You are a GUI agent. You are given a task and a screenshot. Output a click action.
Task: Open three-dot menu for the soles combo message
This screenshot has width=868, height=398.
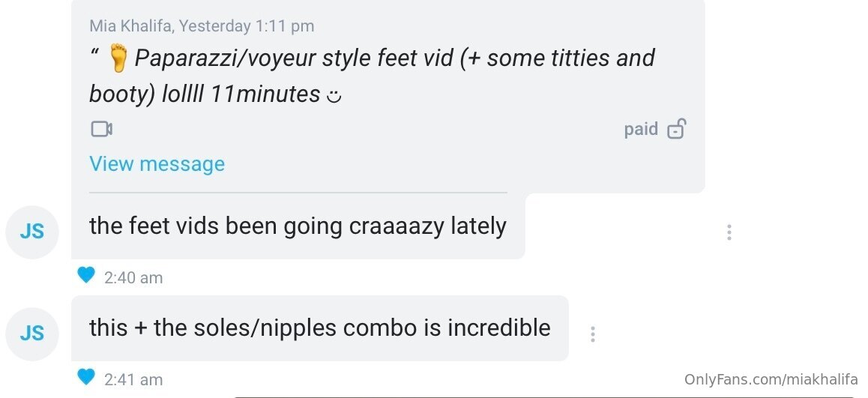[592, 334]
